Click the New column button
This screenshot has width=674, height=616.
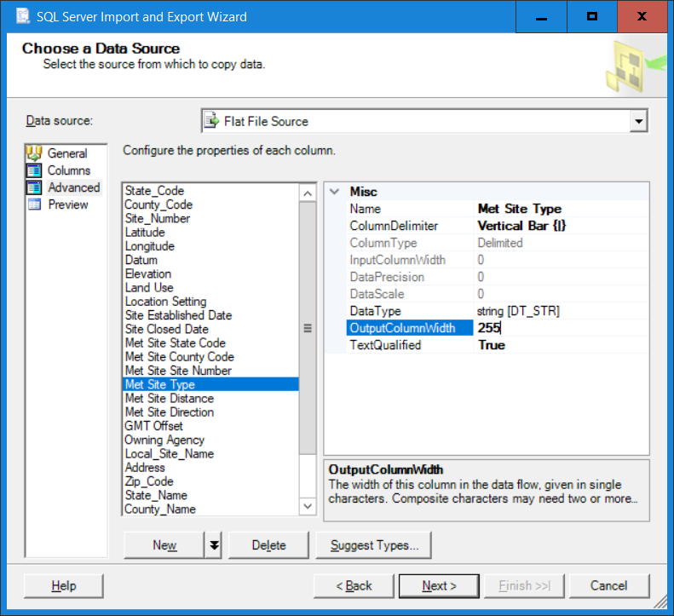164,545
